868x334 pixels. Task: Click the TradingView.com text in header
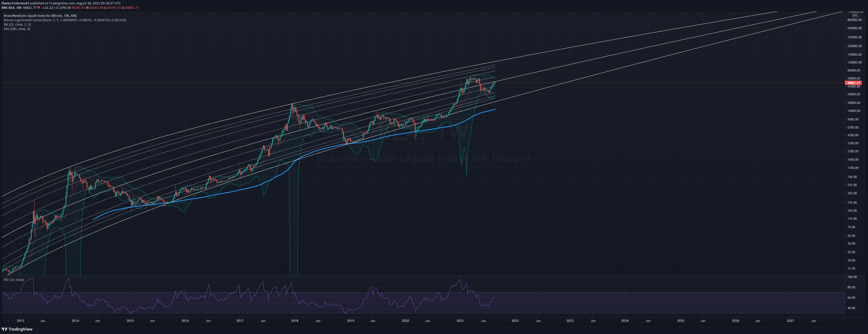[x=62, y=3]
